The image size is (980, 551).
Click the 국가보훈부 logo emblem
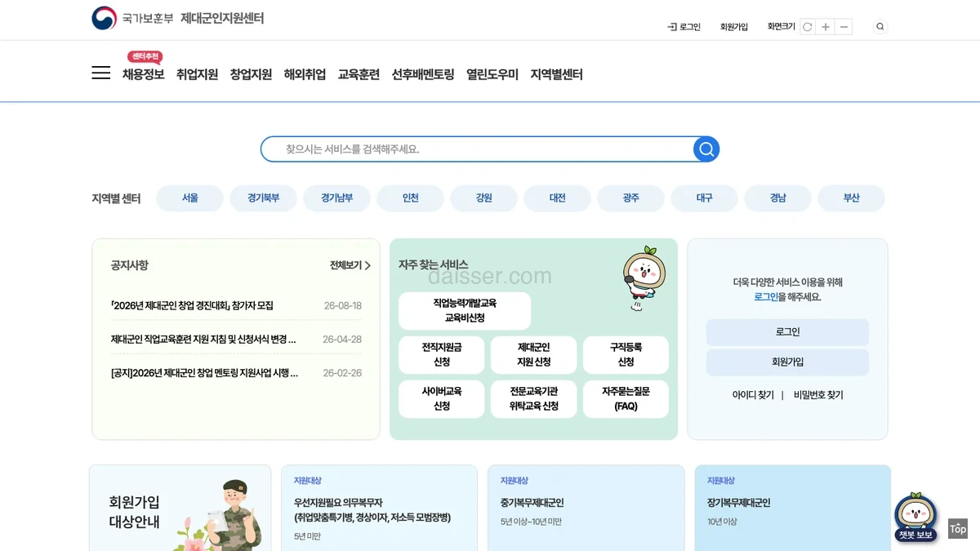(104, 18)
